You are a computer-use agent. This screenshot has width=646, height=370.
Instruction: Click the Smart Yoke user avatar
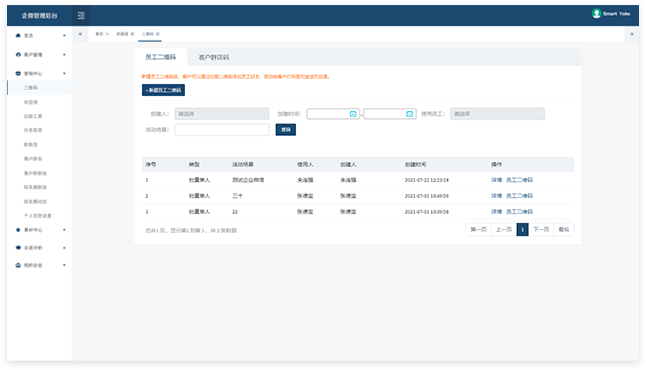click(x=596, y=14)
